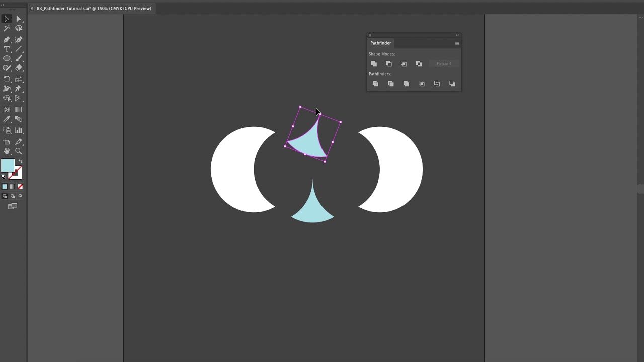This screenshot has width=644, height=362.
Task: Click the Outline pathfinder icon
Action: tap(437, 84)
